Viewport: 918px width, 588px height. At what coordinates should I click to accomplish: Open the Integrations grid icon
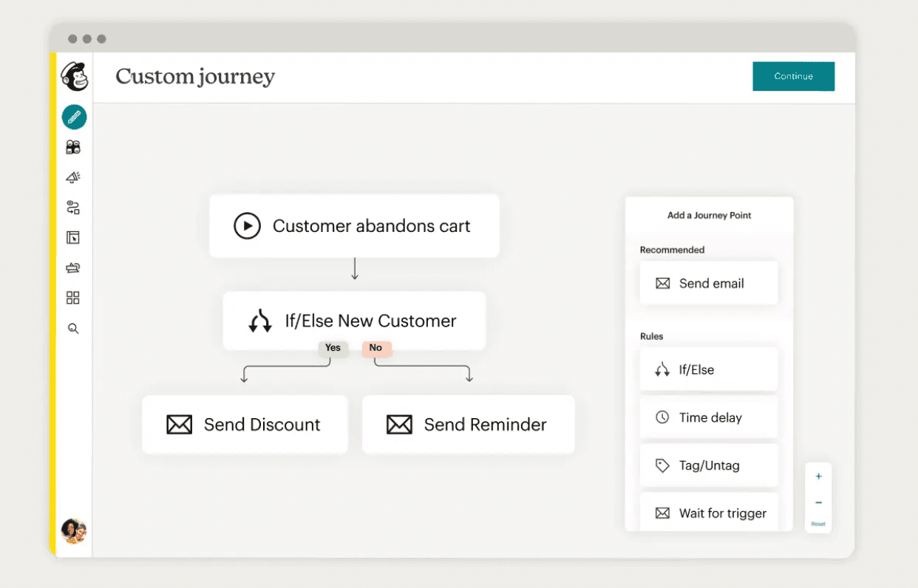coord(73,298)
